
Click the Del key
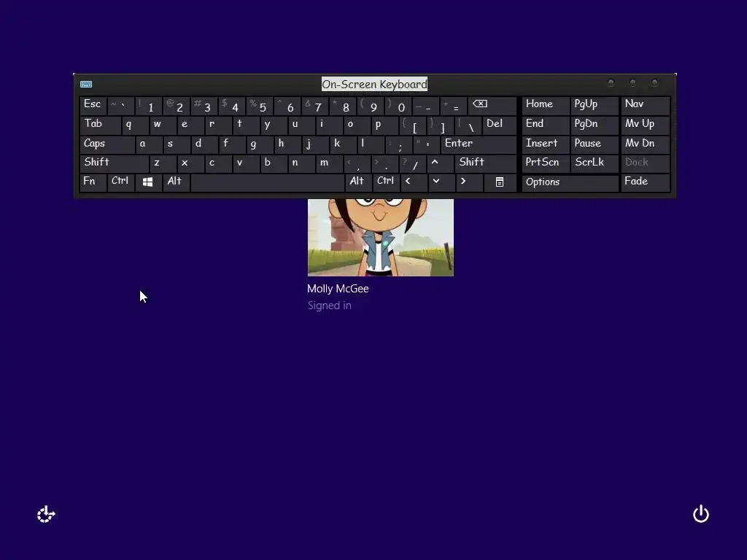click(499, 124)
